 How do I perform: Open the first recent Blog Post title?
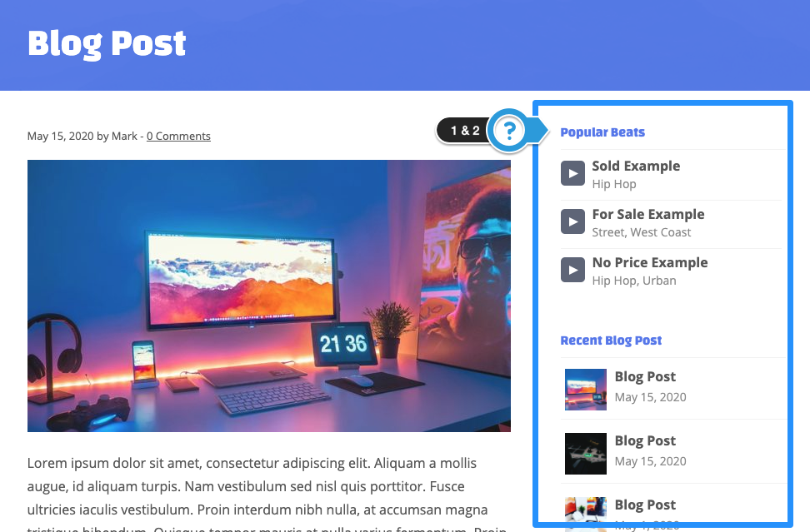point(645,376)
